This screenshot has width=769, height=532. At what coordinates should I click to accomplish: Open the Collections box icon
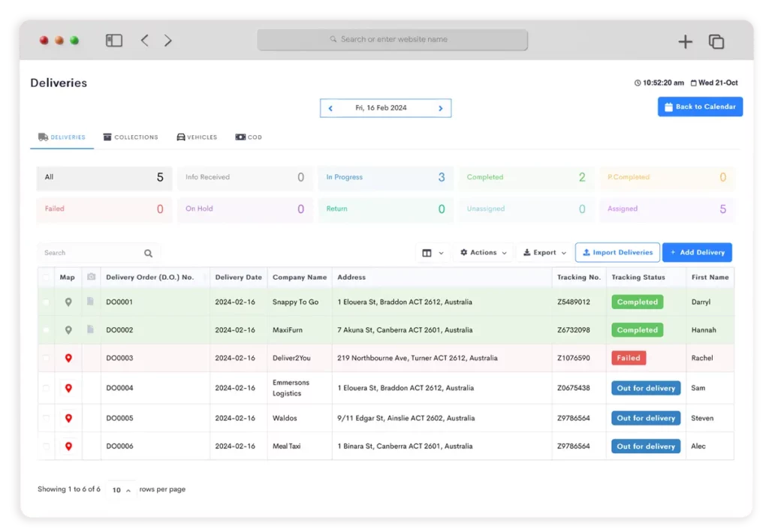click(107, 137)
